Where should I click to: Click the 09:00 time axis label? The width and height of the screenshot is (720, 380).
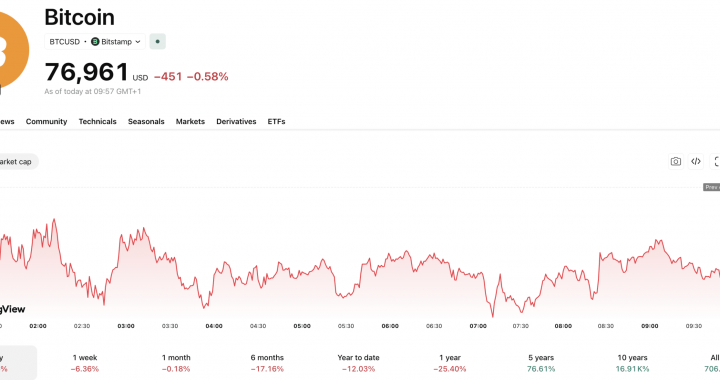650,326
